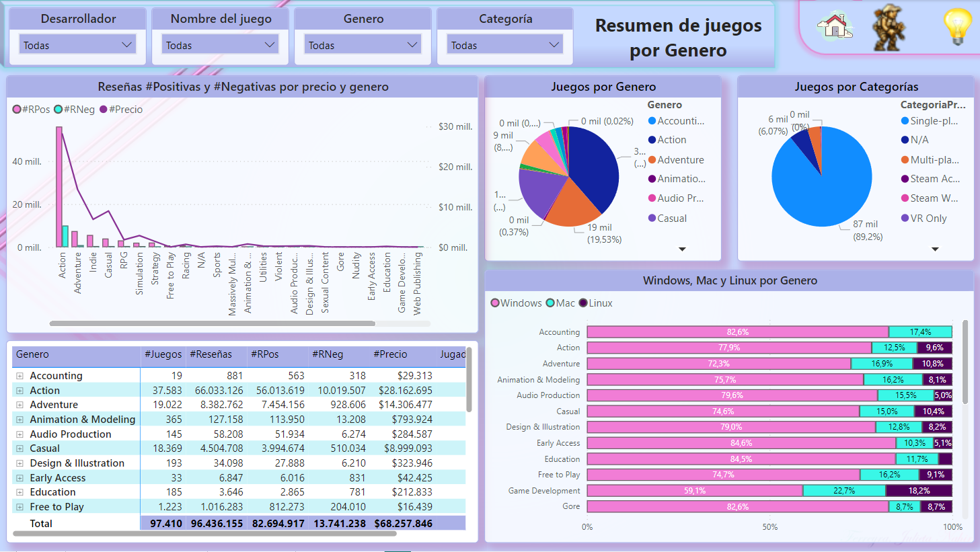Viewport: 980px width, 552px height.
Task: Click horizontal scrollbar under line chart
Action: (x=213, y=323)
